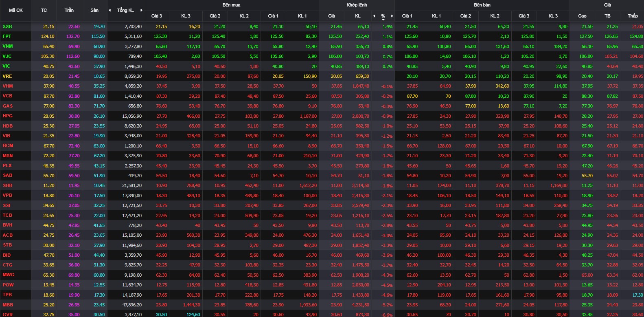Open the STB stock symbol
This screenshot has width=644, height=317.
[7, 245]
